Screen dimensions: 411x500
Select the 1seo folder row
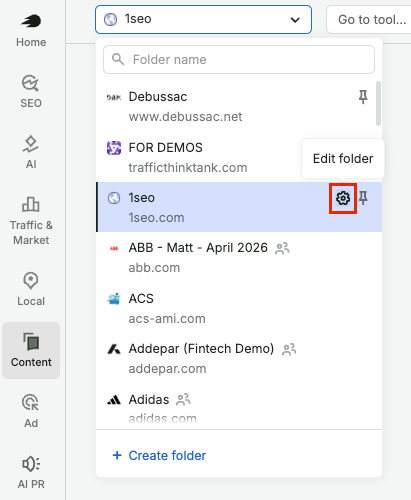point(239,207)
